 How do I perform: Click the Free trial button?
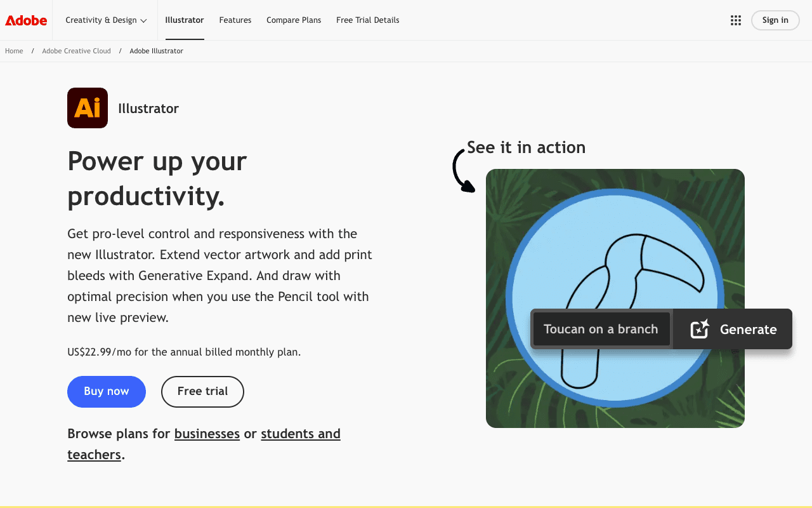[202, 392]
